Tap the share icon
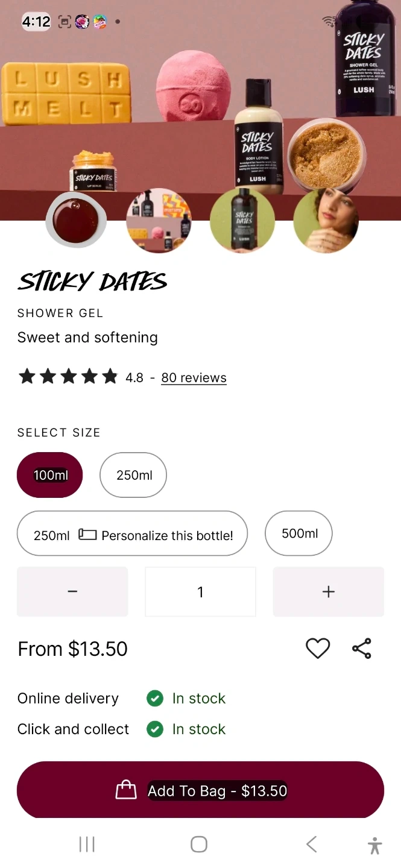 pos(361,649)
